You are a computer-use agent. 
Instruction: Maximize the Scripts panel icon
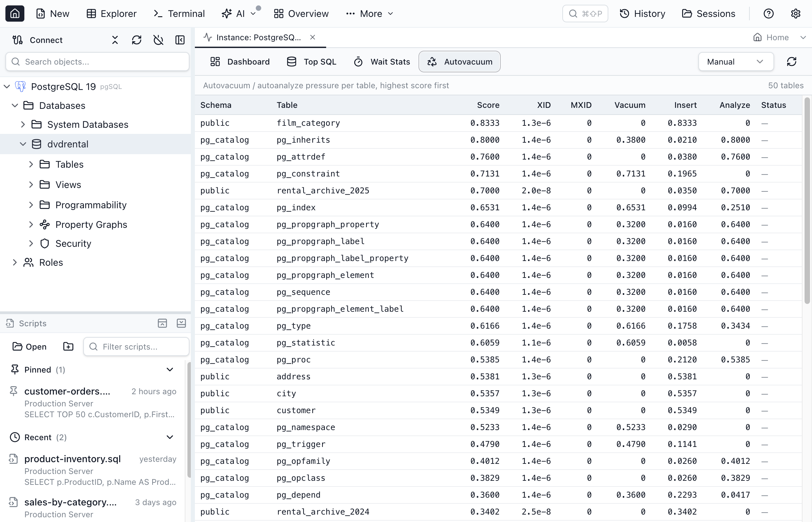pyautogui.click(x=162, y=323)
